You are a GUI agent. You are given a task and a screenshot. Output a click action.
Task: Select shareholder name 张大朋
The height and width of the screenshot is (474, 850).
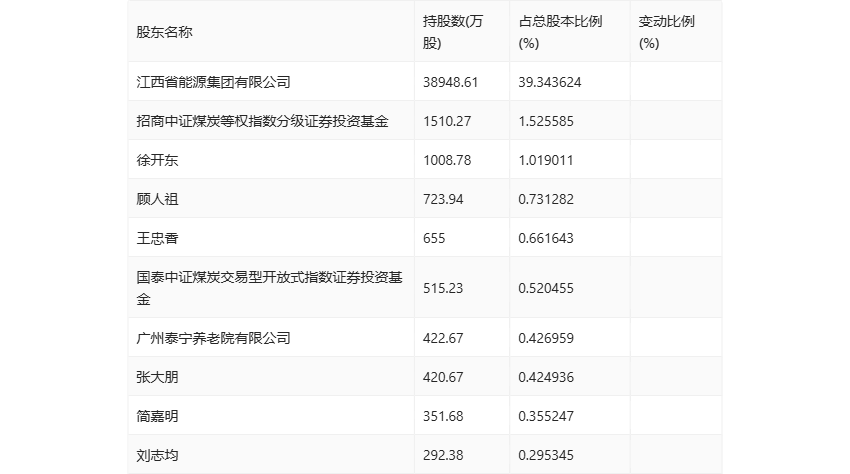tap(157, 377)
